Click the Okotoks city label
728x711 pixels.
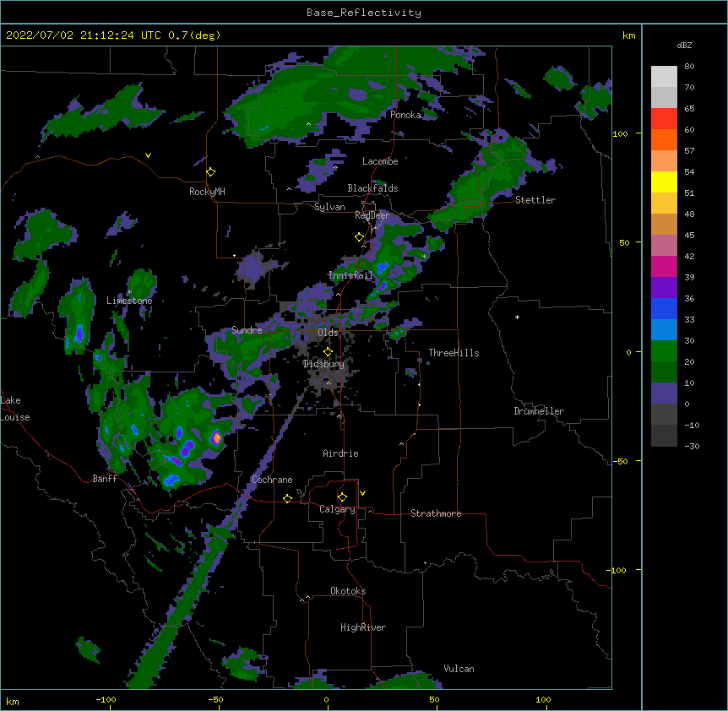[348, 591]
